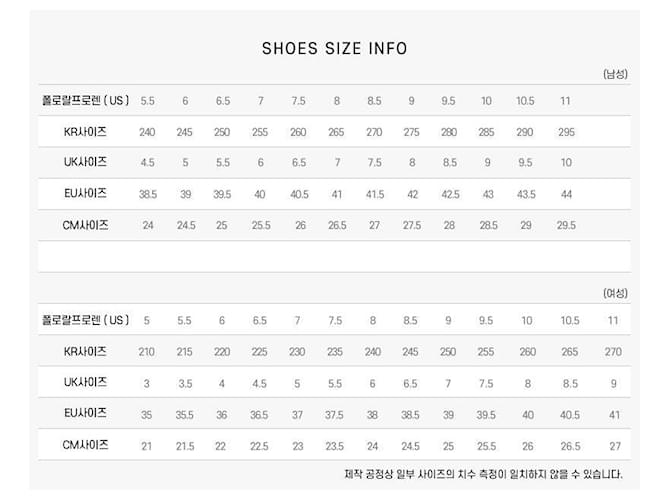Viewport: 670px width, 500px height.
Task: Select women's CM size 26.5 cell
Action: tap(570, 446)
